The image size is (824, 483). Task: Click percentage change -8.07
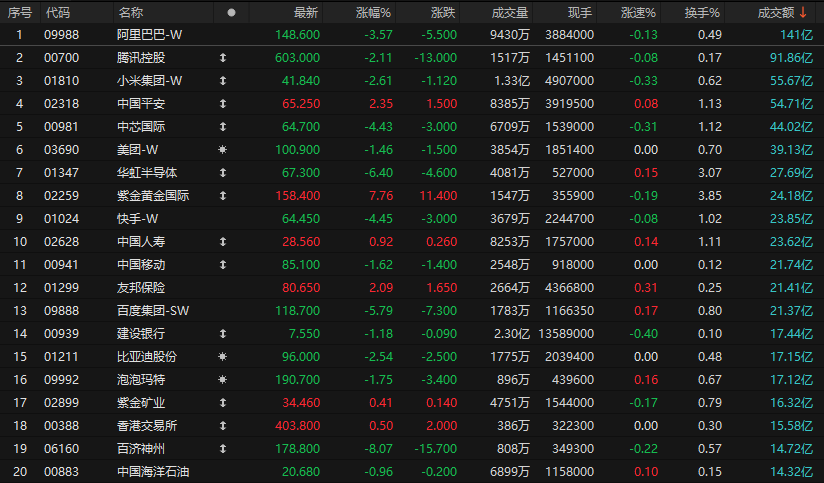(x=378, y=449)
